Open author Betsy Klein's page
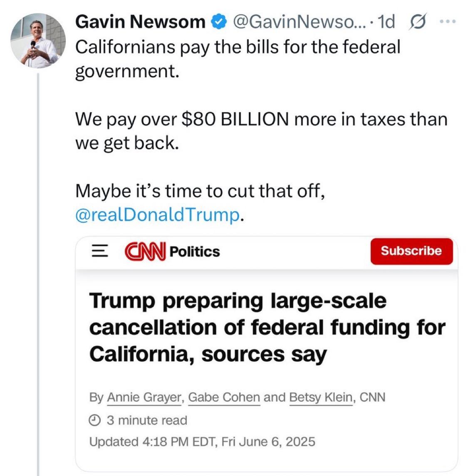This screenshot has height=476, width=468. coord(320,397)
